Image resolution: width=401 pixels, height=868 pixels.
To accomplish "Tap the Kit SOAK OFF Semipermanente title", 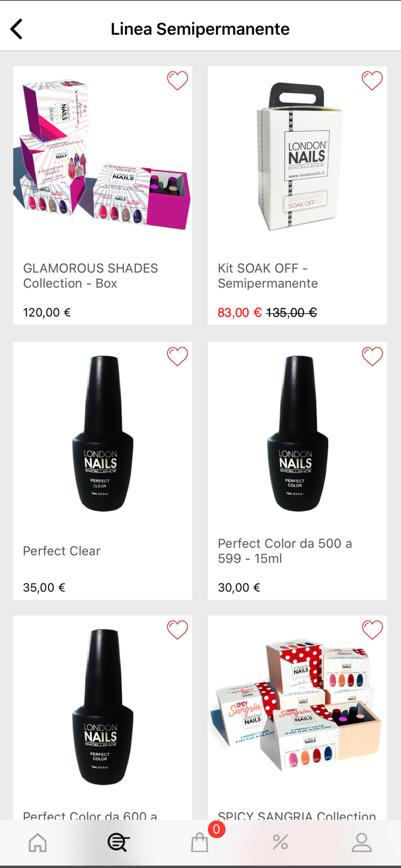I will click(267, 276).
